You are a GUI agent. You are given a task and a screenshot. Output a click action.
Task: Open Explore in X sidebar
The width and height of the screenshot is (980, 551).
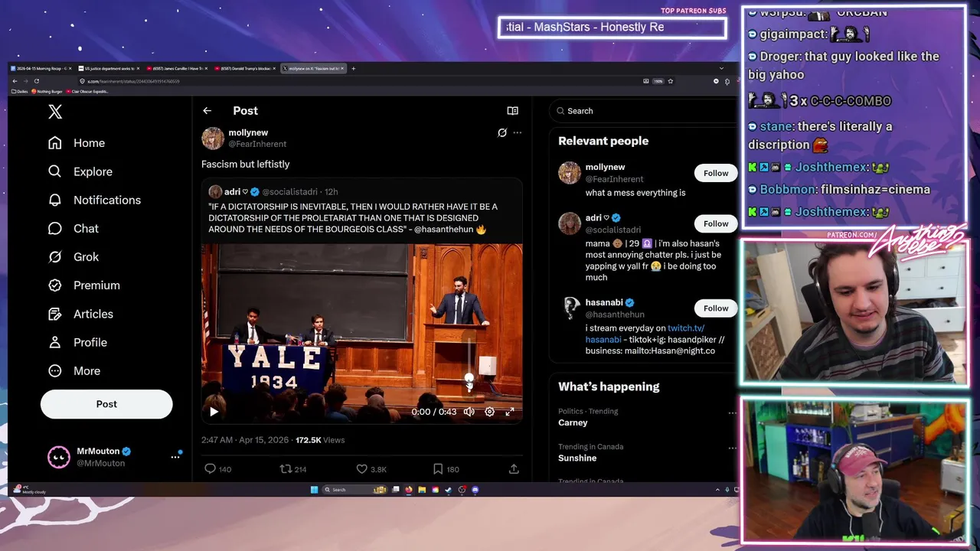tap(80, 171)
